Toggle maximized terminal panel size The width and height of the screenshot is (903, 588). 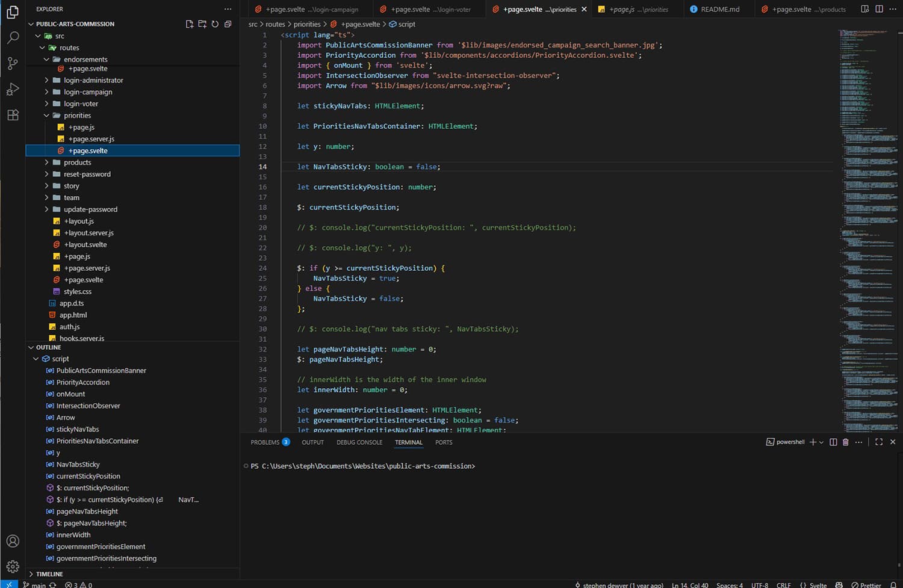879,442
